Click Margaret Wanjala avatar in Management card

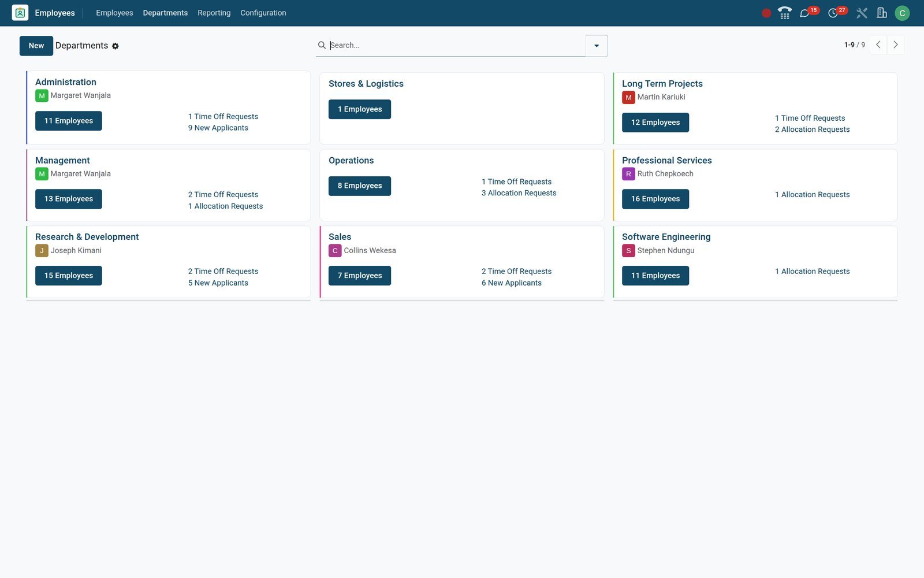[x=42, y=174]
